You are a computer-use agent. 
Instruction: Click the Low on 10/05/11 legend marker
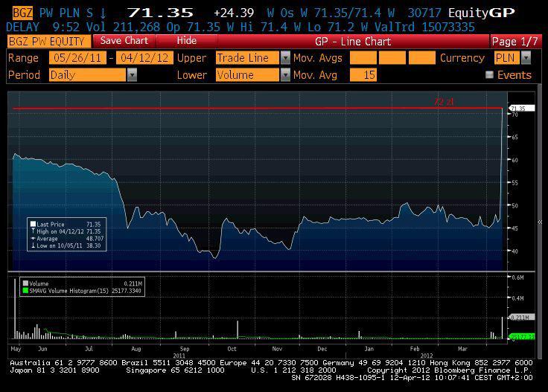(x=33, y=245)
